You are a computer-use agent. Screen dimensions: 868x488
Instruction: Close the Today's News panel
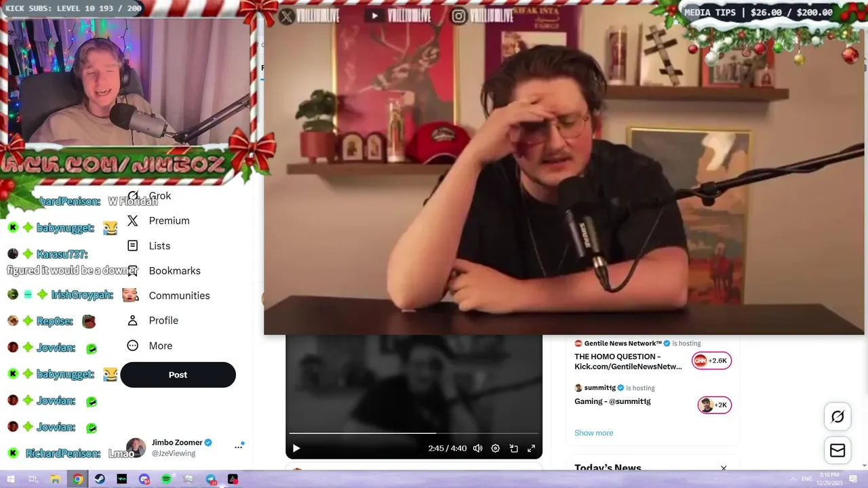click(724, 468)
